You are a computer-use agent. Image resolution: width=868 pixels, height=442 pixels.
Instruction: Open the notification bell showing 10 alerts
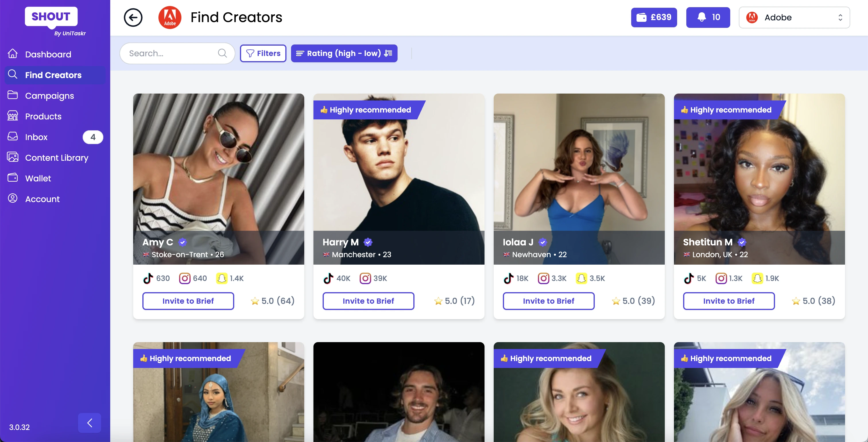708,17
